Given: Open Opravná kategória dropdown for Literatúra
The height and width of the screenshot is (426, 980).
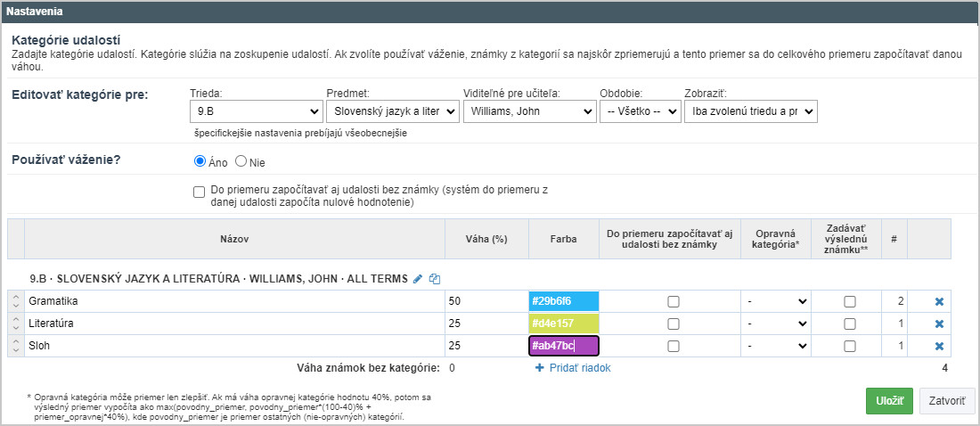Looking at the screenshot, I should click(x=777, y=324).
